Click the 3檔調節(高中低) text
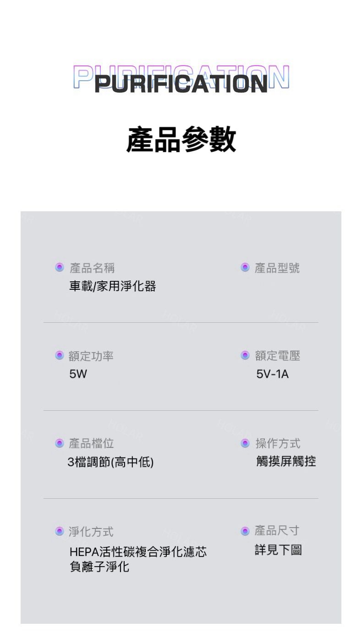Screen dimensions: 362x644 (110, 462)
